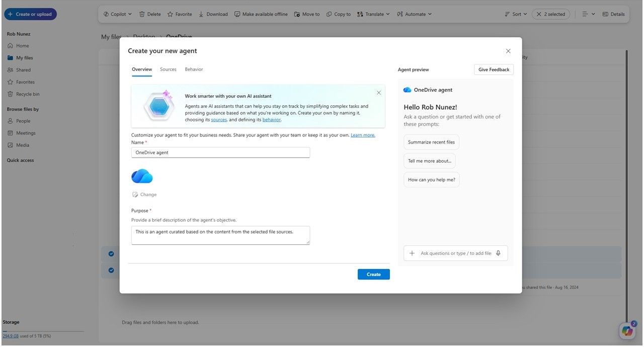Click the Rob Nunez account name
Image resolution: width=644 pixels, height=347 pixels.
coord(18,34)
